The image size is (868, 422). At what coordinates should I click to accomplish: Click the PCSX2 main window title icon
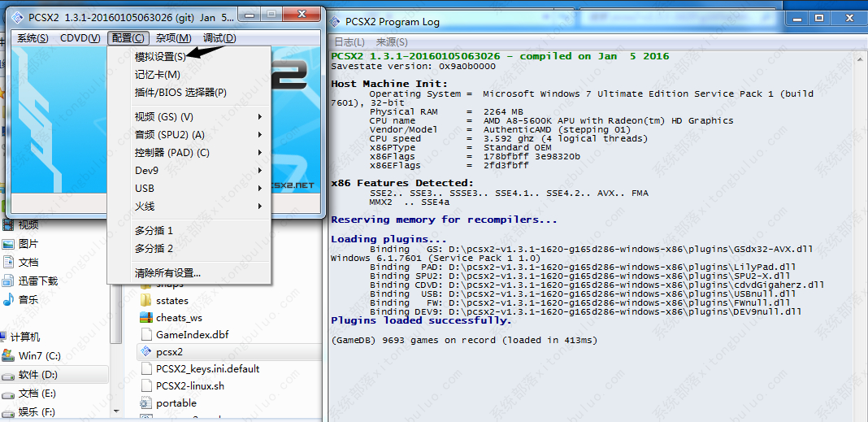pyautogui.click(x=18, y=17)
